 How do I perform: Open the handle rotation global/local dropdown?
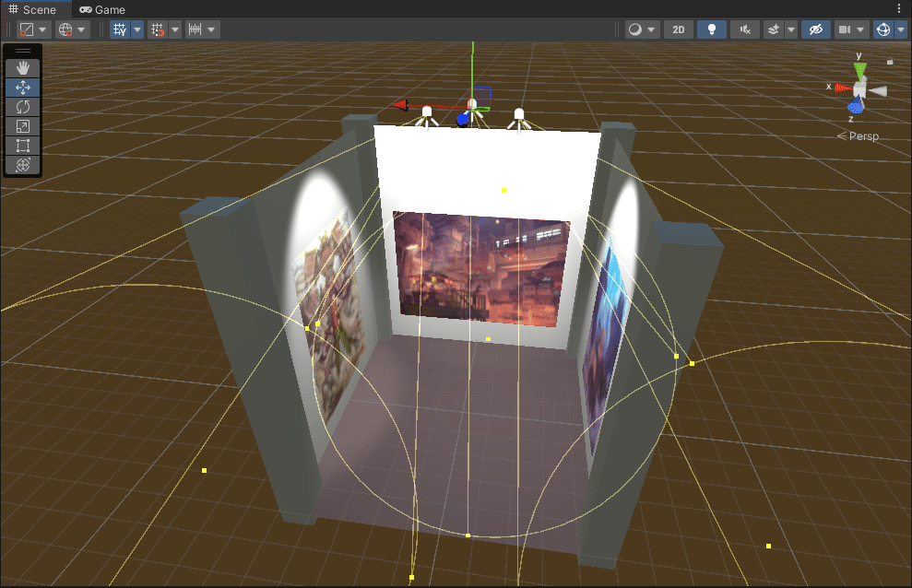[73, 29]
